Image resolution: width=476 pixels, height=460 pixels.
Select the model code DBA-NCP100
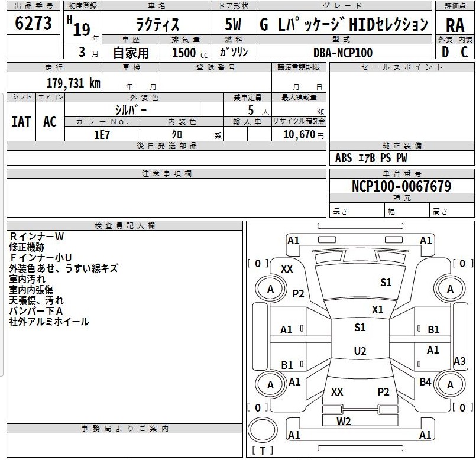[x=343, y=53]
